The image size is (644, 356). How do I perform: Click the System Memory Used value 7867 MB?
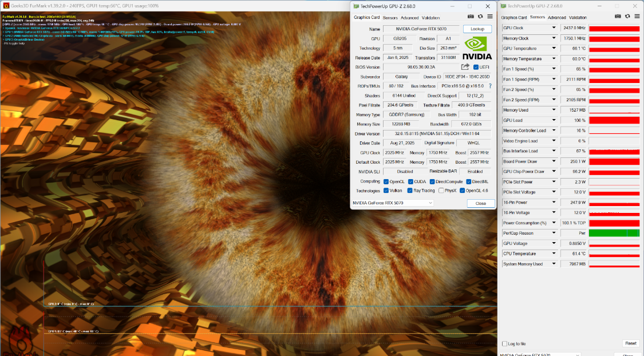574,264
